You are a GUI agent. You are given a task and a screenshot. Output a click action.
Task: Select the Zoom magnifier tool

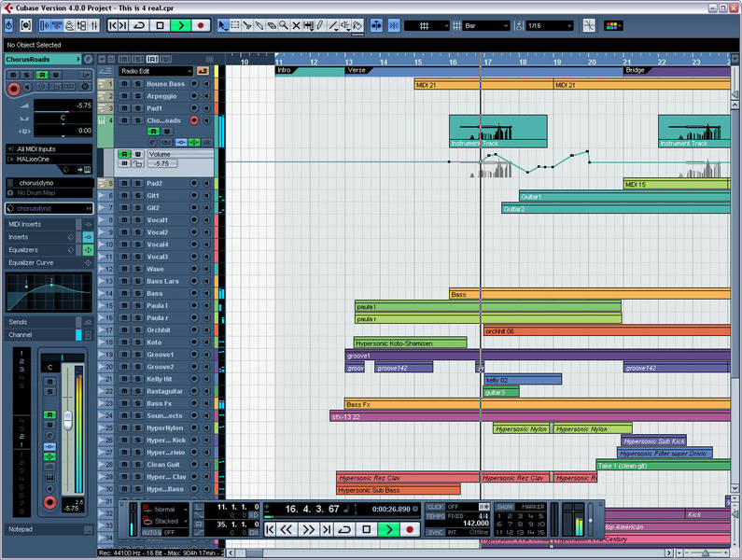(x=284, y=25)
